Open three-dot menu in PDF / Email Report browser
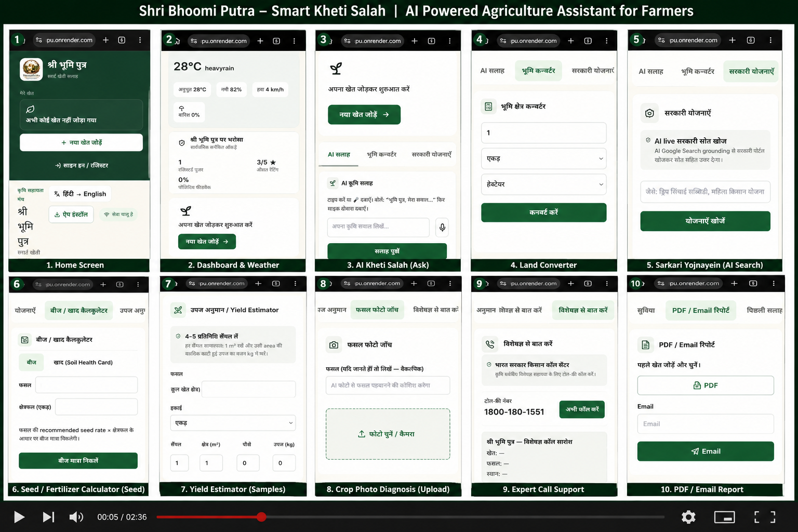The width and height of the screenshot is (798, 532). coord(774,283)
